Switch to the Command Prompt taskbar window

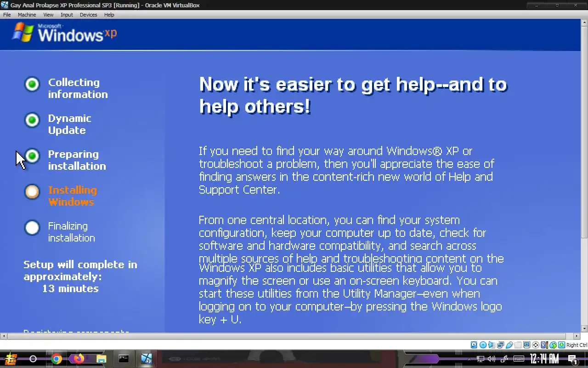(124, 359)
